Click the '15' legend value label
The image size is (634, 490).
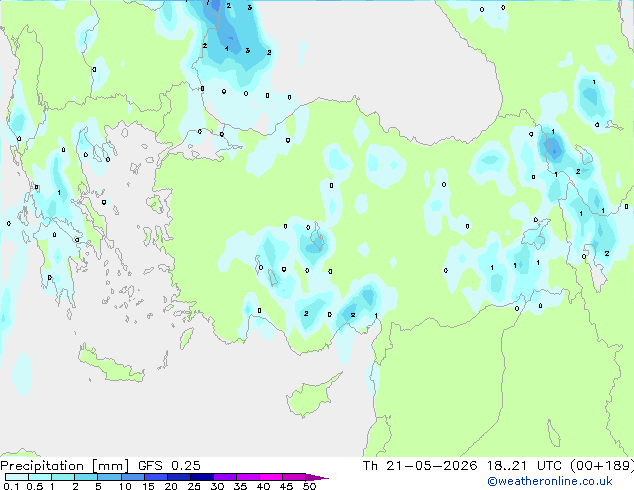click(x=148, y=486)
